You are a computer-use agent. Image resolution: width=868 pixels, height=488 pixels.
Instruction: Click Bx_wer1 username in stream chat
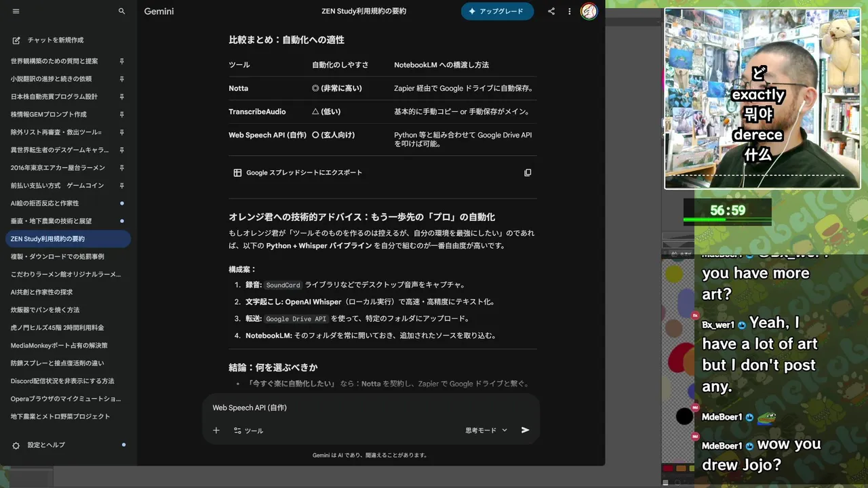click(718, 325)
